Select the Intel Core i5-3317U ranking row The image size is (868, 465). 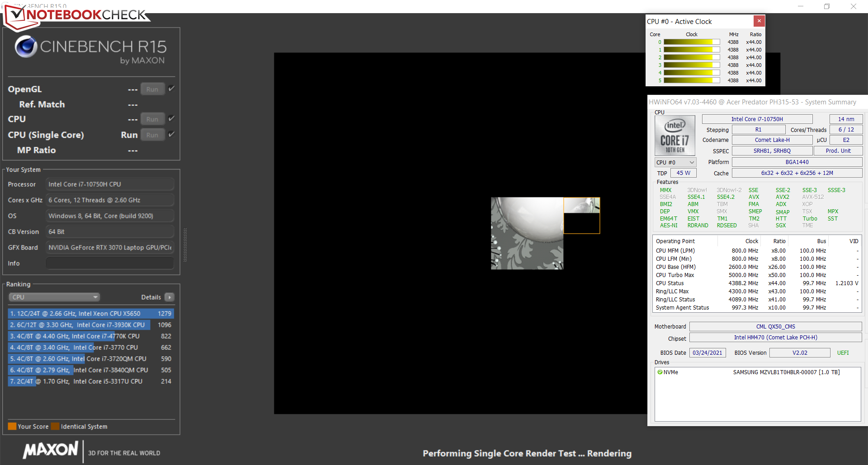point(91,381)
